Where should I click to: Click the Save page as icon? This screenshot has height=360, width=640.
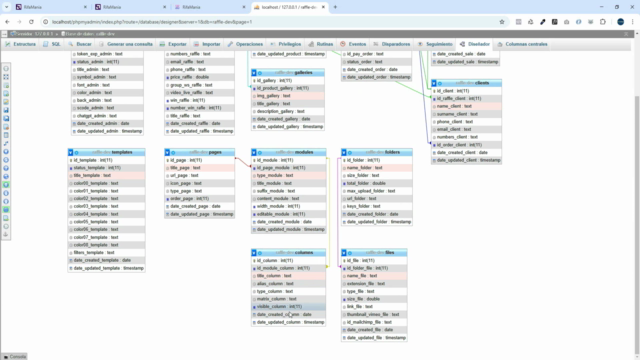tap(6, 118)
